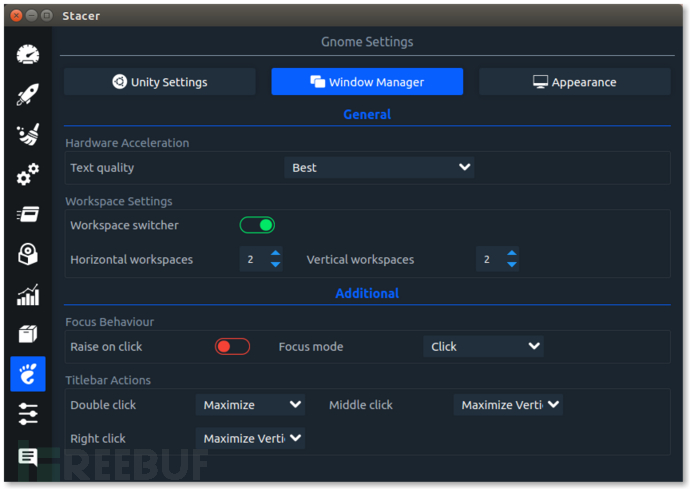Close the Stacer window

point(16,15)
